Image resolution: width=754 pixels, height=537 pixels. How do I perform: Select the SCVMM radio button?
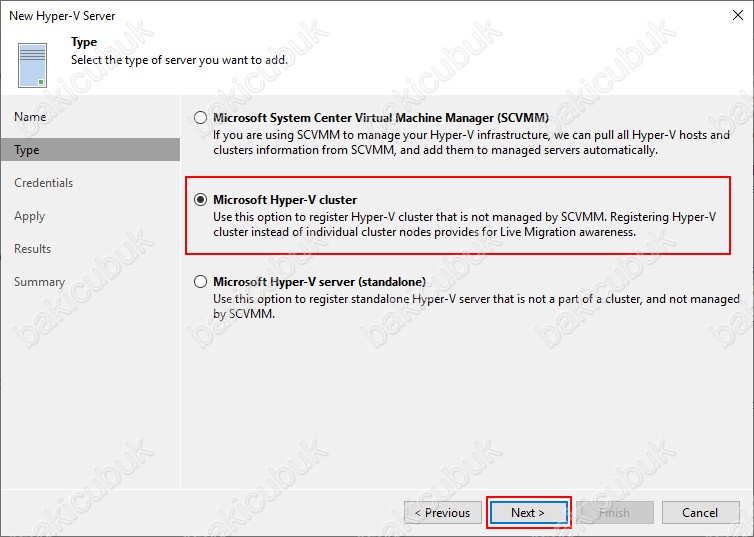[x=201, y=118]
